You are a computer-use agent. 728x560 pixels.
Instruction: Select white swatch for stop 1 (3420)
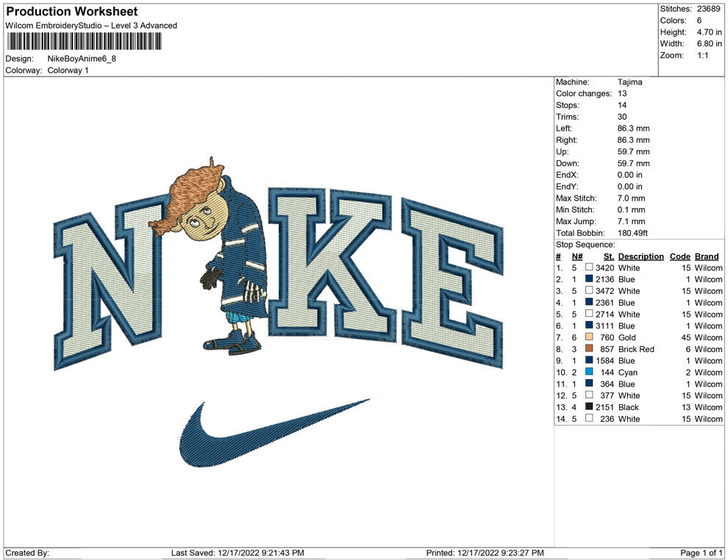coord(589,268)
